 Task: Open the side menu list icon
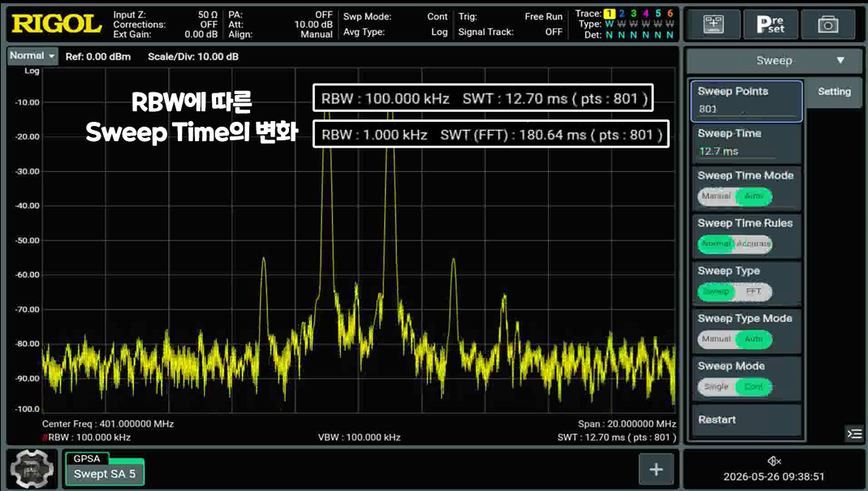(855, 433)
